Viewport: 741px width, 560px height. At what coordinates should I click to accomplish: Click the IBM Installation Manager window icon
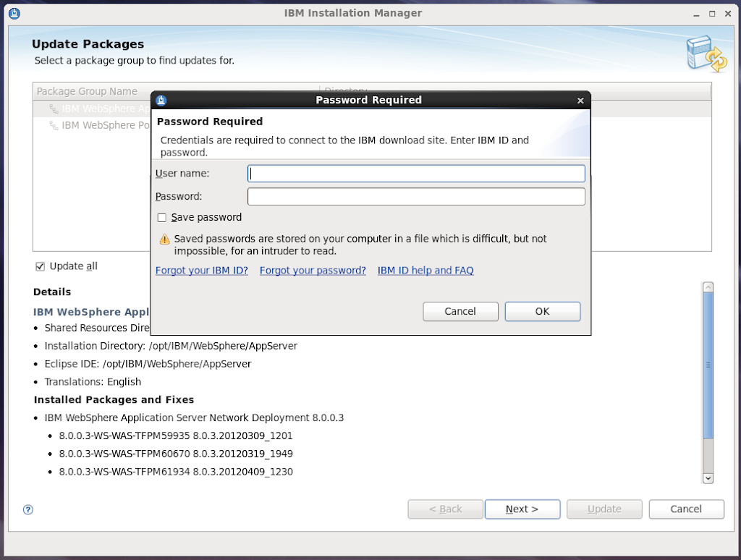tap(14, 13)
